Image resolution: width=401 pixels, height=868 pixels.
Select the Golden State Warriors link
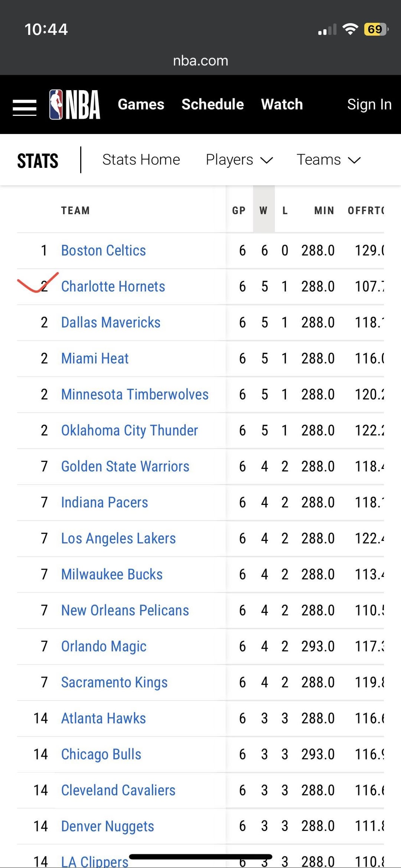click(x=125, y=466)
